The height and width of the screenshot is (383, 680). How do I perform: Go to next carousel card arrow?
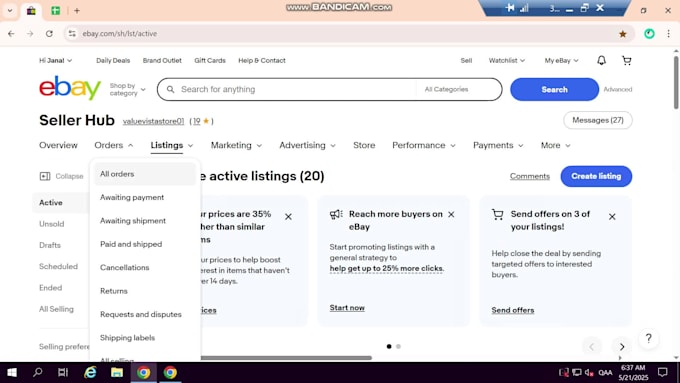pyautogui.click(x=622, y=347)
